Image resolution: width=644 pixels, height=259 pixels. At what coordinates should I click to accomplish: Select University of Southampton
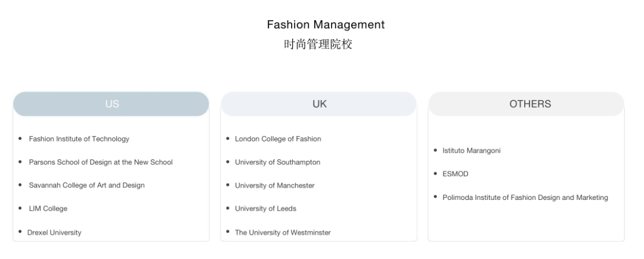click(277, 162)
